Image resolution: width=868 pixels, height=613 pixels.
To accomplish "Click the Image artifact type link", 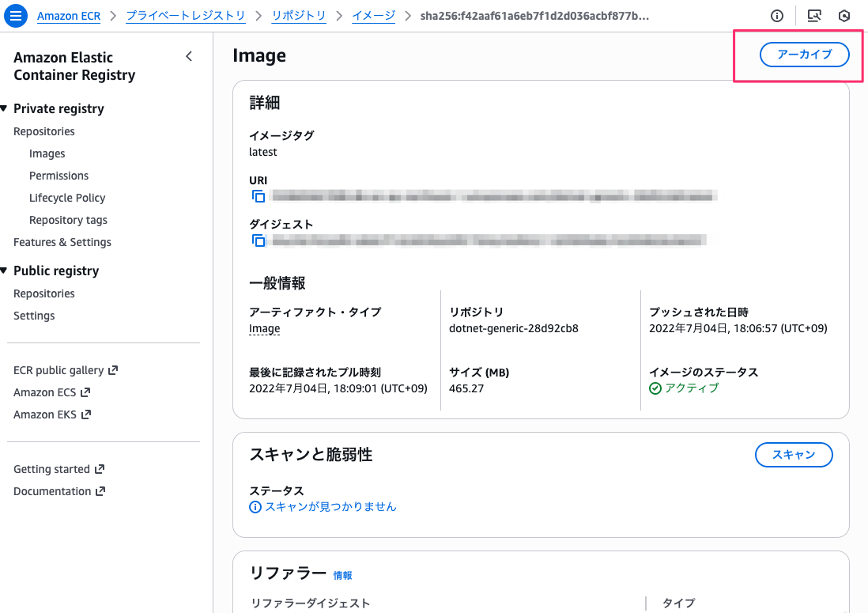I will pyautogui.click(x=264, y=327).
